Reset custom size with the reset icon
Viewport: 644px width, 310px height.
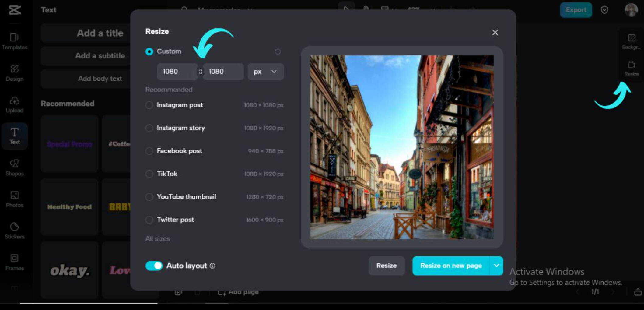click(278, 51)
